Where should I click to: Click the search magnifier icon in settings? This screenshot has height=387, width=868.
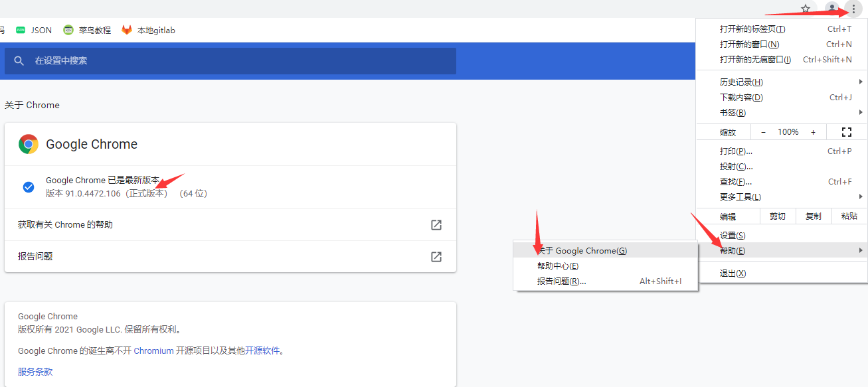point(19,61)
